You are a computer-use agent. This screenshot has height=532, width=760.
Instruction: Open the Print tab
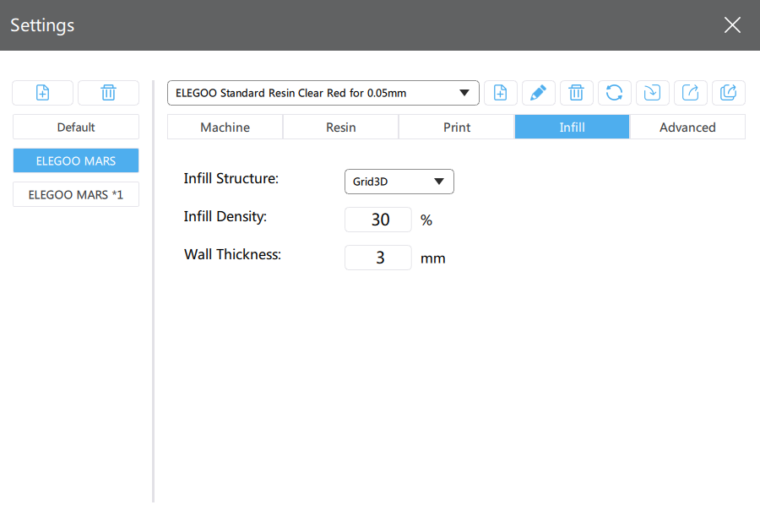tap(457, 127)
